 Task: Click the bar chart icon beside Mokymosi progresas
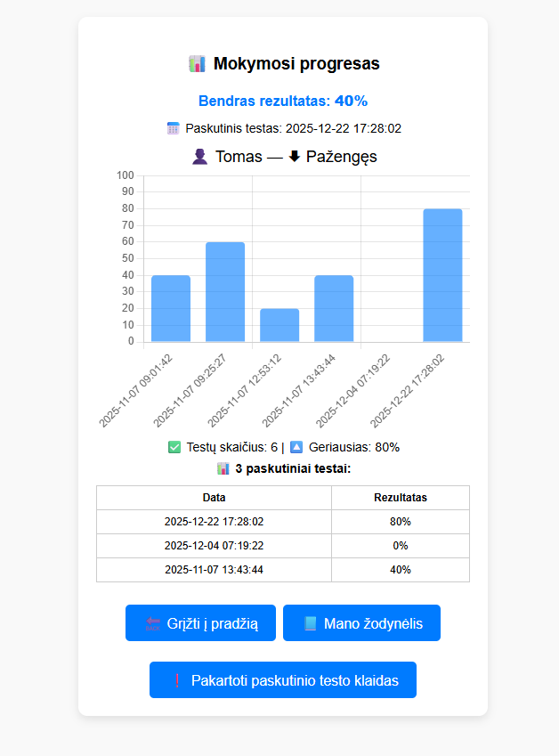tap(197, 64)
